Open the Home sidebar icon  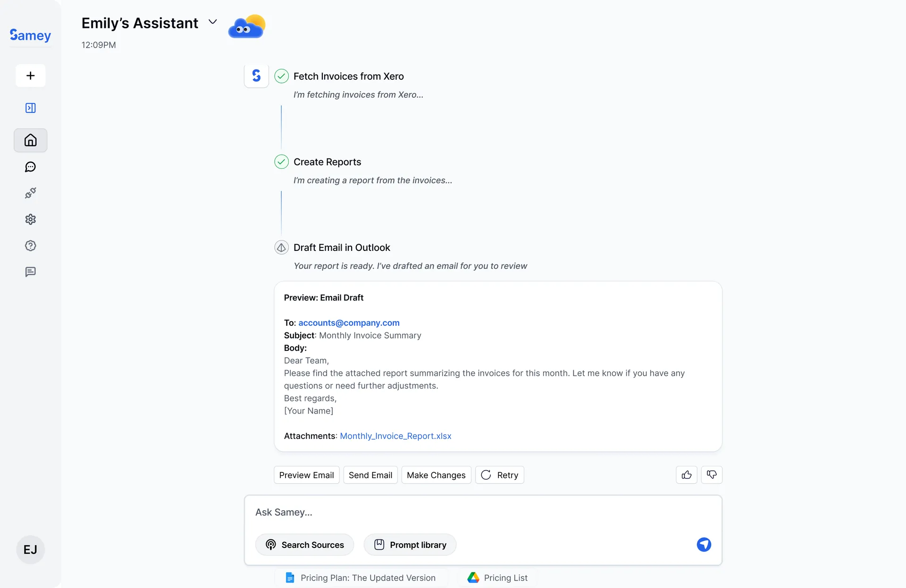pos(31,140)
